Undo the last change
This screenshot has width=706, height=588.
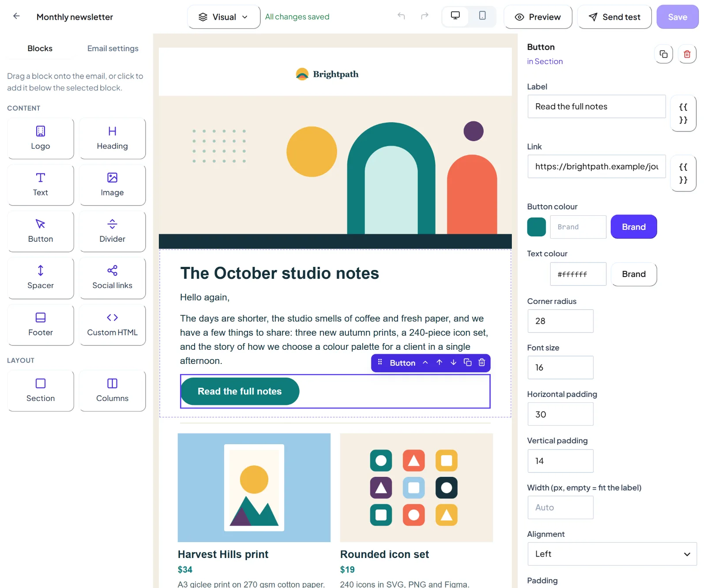(x=401, y=16)
